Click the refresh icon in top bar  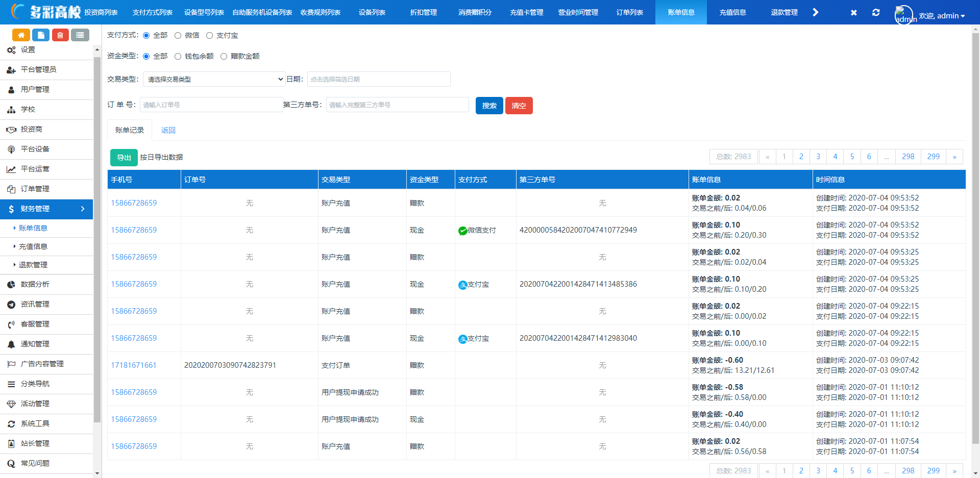(x=876, y=12)
